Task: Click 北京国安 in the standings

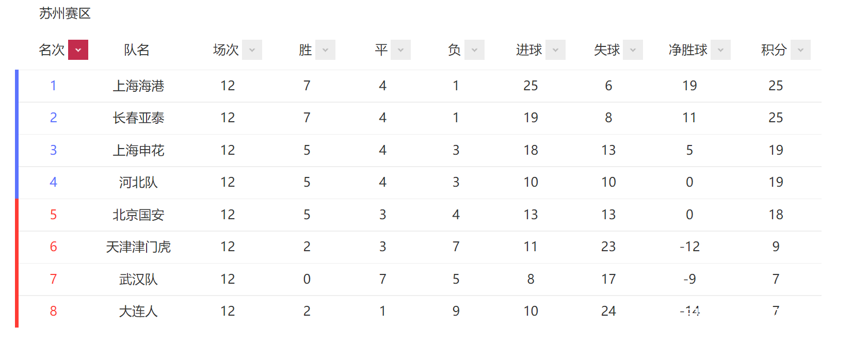Action: point(138,215)
